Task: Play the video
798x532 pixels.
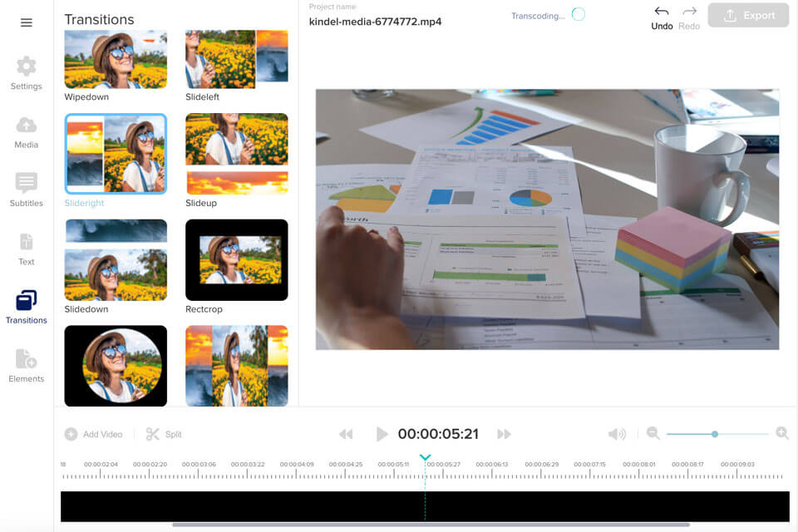Action: point(382,434)
